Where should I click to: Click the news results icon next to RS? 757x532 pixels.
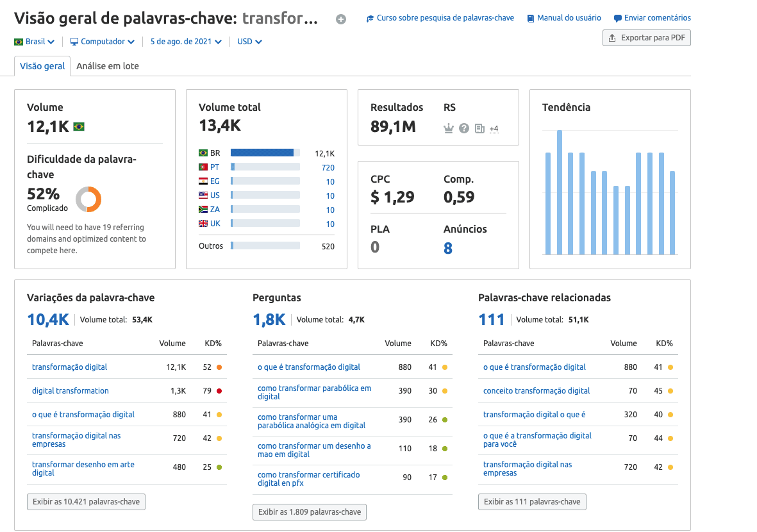click(x=479, y=129)
